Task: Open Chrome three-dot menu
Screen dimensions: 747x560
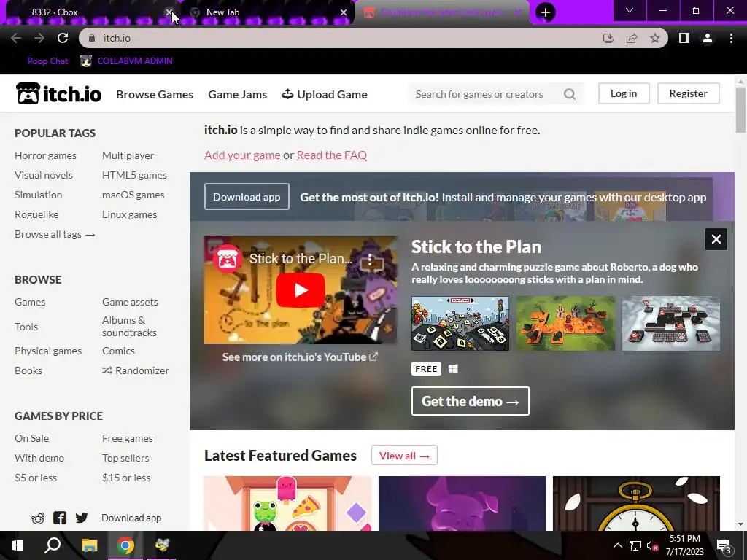Action: tap(731, 38)
